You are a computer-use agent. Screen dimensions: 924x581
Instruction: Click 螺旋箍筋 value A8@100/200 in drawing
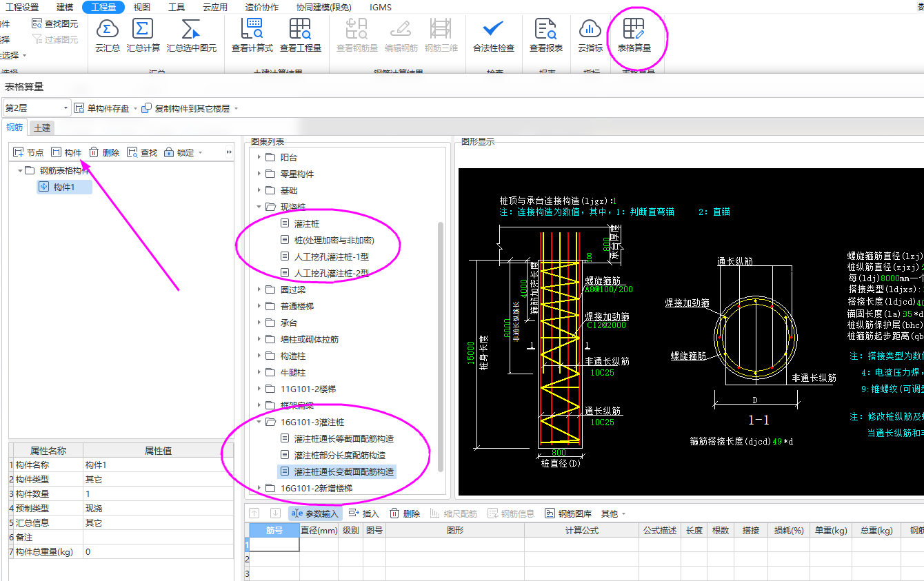[x=609, y=289]
